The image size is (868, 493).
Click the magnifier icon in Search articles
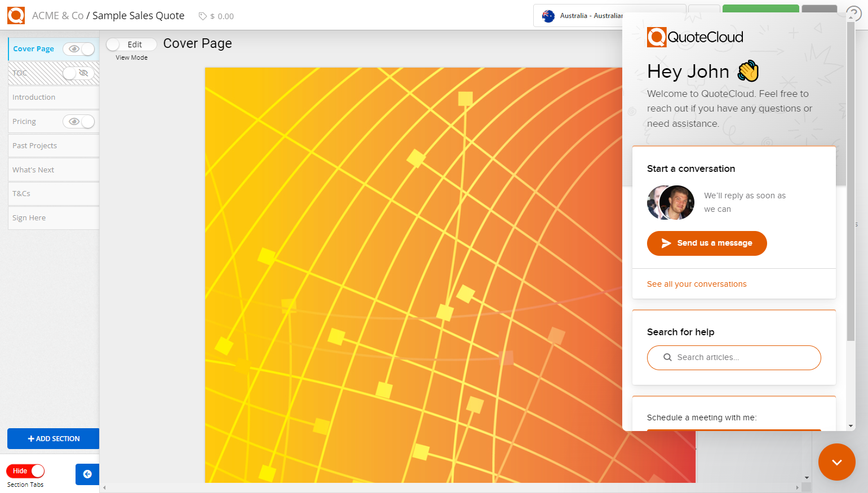point(667,357)
